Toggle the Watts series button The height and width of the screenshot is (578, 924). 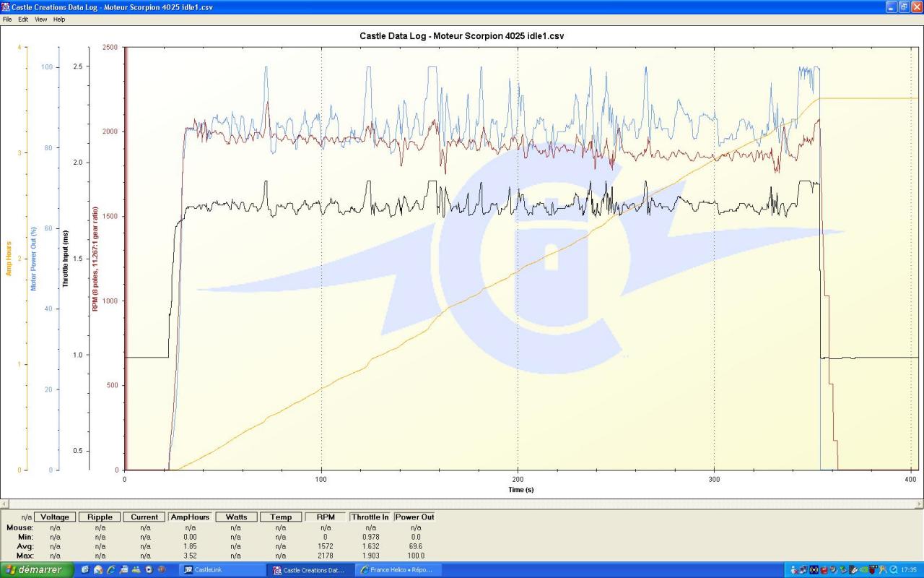pyautogui.click(x=236, y=517)
